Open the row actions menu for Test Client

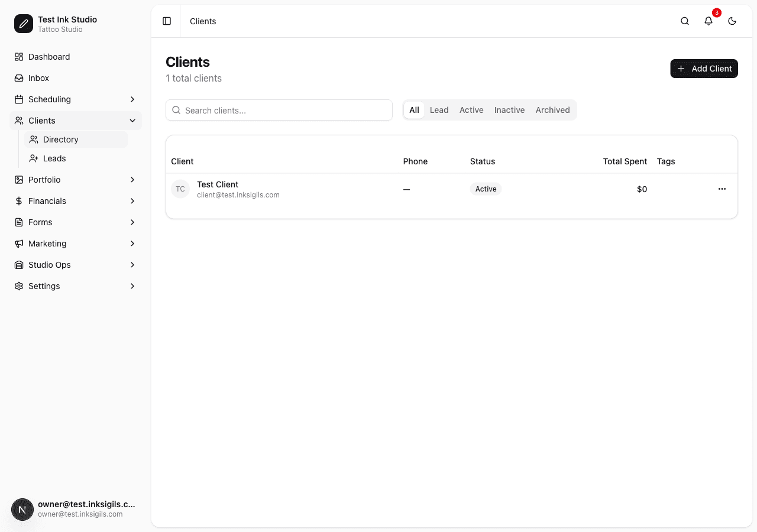(722, 189)
